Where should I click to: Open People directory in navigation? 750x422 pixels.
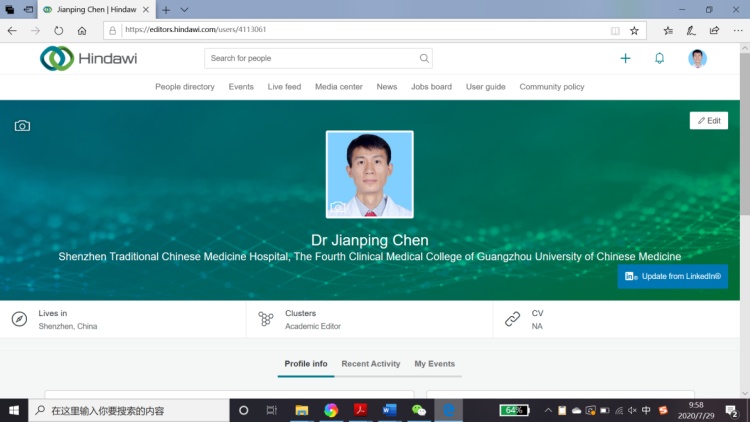pos(184,87)
